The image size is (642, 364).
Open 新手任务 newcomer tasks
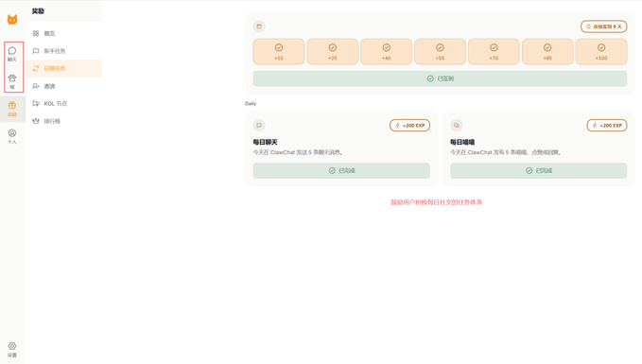64,51
